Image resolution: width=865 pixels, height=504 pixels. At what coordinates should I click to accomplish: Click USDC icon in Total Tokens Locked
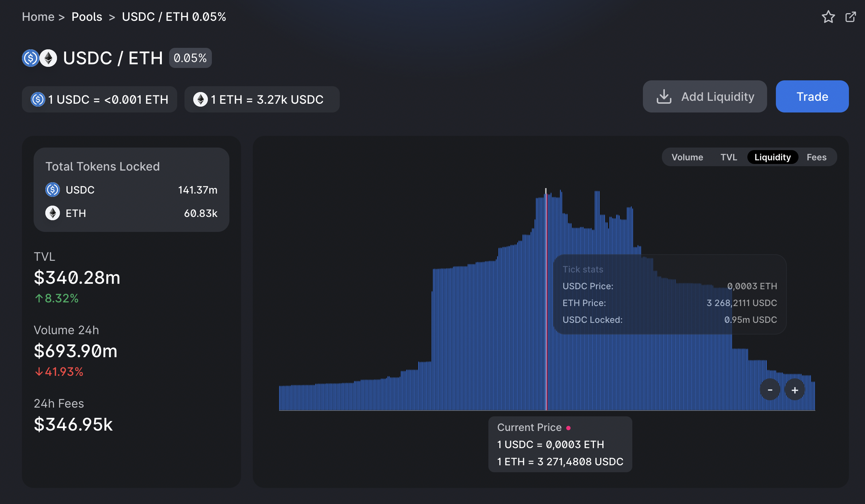tap(53, 190)
